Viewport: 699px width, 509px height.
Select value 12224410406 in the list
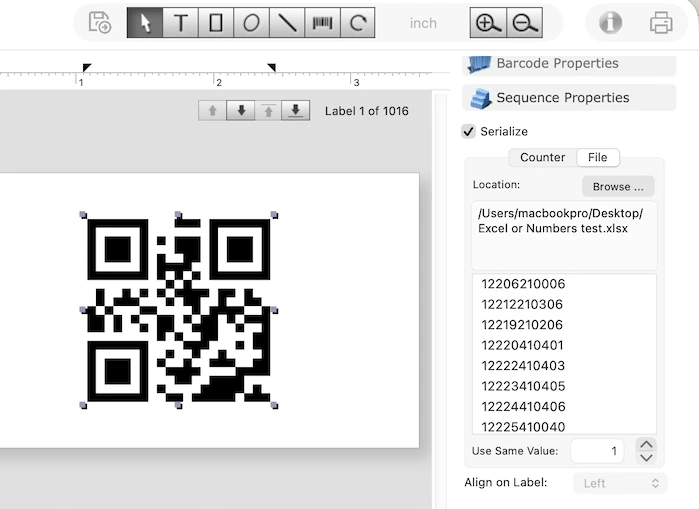[564, 407]
